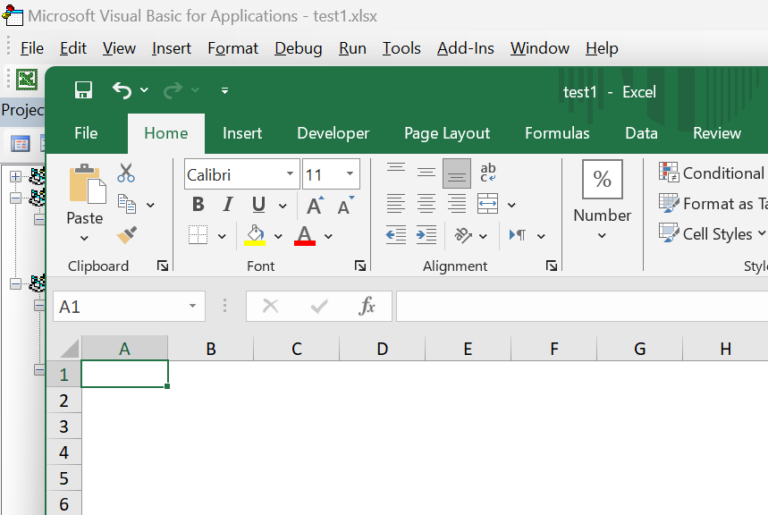Apply the yellow Fill Color
This screenshot has height=515, width=768.
point(255,235)
